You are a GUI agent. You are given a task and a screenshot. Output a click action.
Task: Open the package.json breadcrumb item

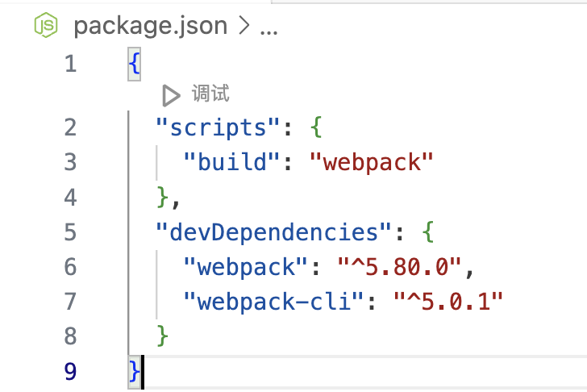(x=151, y=26)
